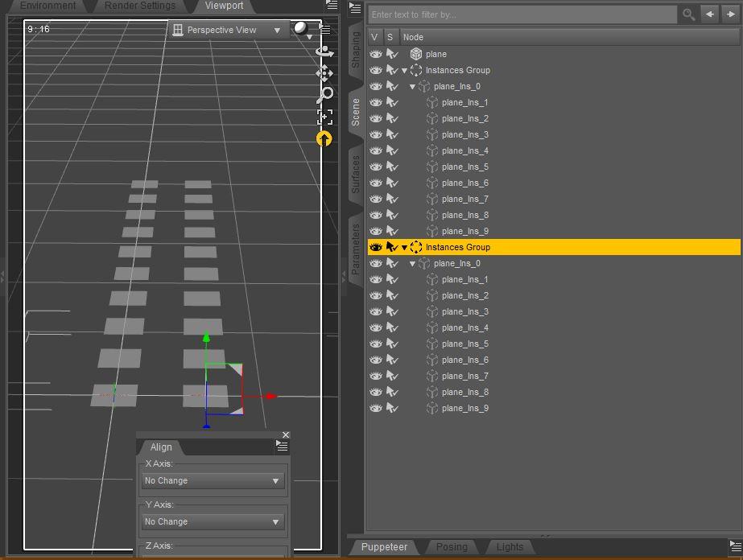
Task: Toggle visibility eye of highlighted Instances Group
Action: tap(376, 247)
